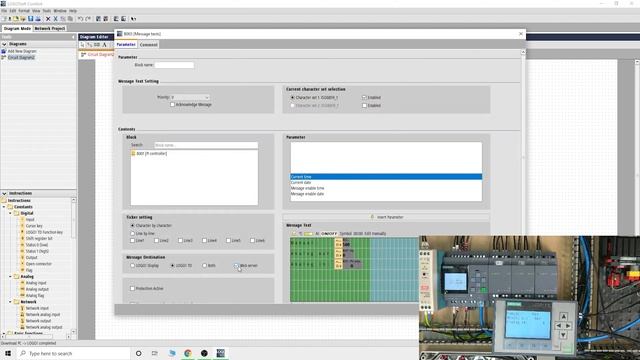Screen dimensions: 640x360
Task: Select the Character set 1 radio button
Action: tap(293, 98)
